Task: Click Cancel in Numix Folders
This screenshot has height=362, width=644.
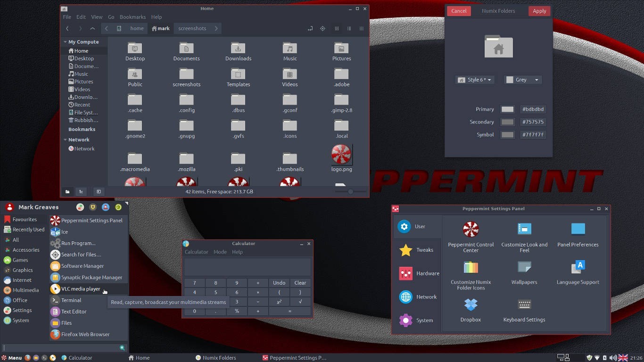Action: [x=459, y=11]
